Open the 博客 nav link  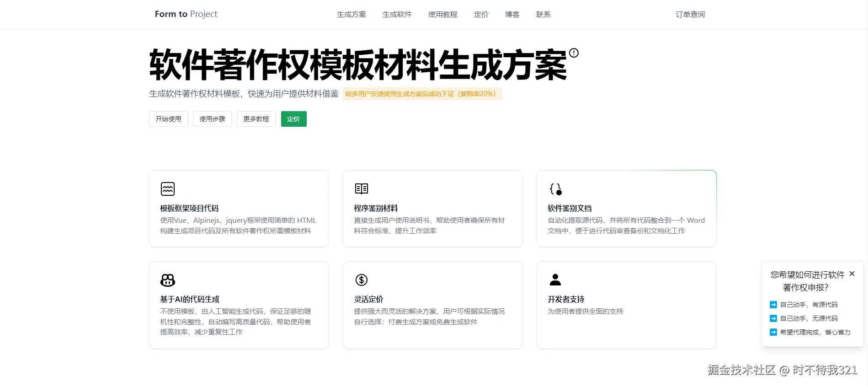(x=512, y=15)
